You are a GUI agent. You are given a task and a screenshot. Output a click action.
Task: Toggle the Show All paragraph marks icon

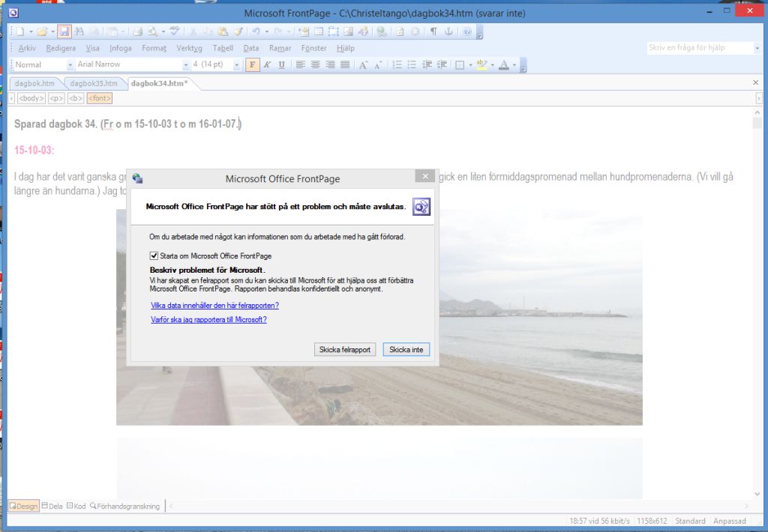[433, 31]
